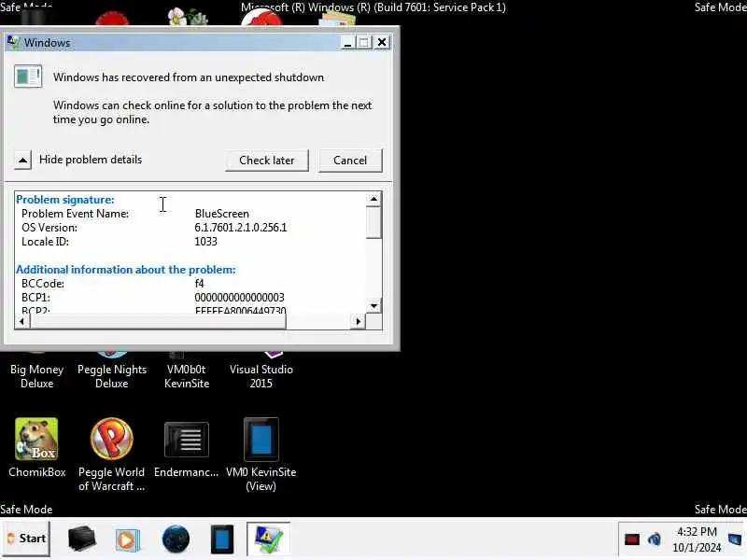Click the show desktop tray icon
The width and height of the screenshot is (747, 560).
pyautogui.click(x=735, y=539)
